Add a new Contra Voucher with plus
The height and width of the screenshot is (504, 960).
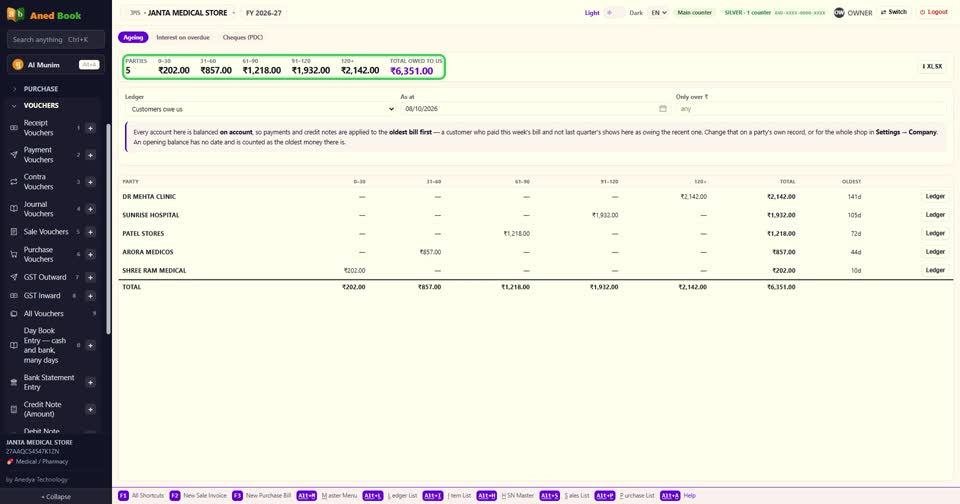pos(90,182)
